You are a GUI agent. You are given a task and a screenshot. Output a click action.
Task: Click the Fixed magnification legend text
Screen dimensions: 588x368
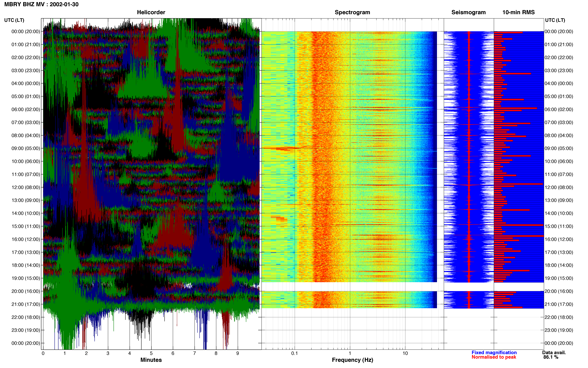(494, 352)
